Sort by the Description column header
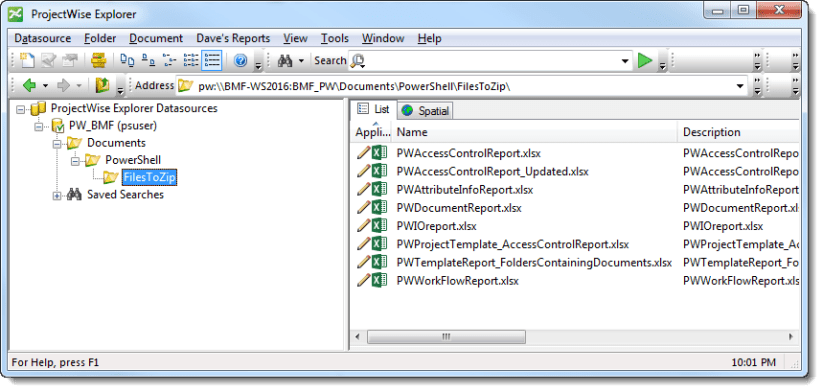This screenshot has height=392, width=823. point(739,132)
